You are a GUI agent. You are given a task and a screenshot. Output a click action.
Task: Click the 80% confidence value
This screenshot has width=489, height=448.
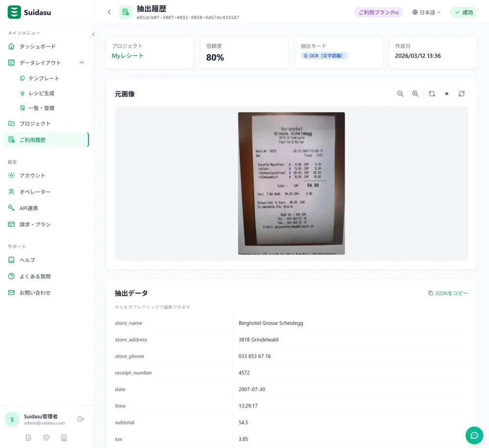[215, 57]
